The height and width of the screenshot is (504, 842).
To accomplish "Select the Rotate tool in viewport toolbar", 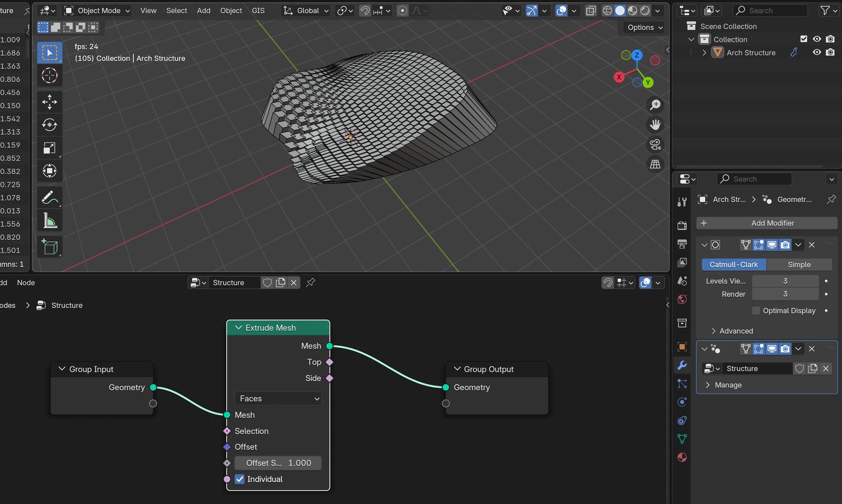I will [49, 125].
